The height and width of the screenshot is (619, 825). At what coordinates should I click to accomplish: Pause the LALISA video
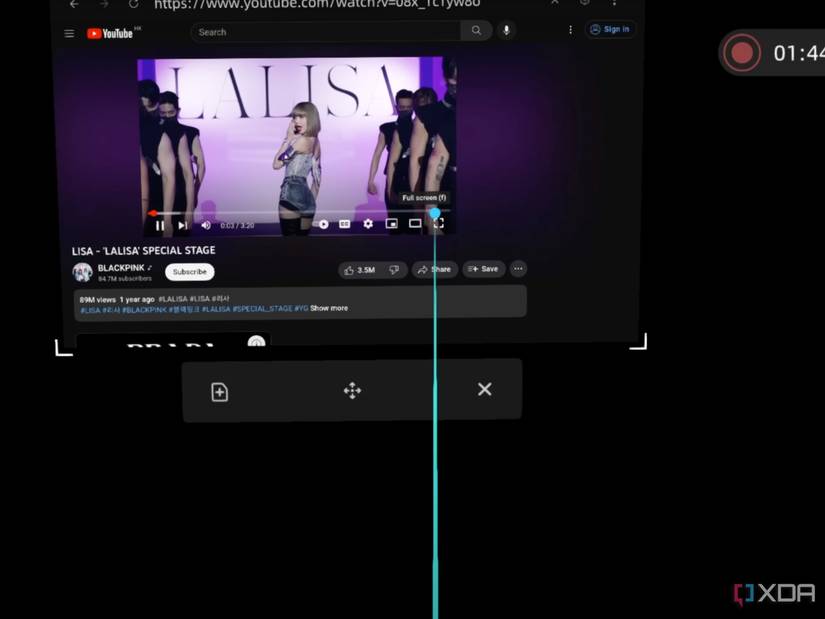[x=160, y=226]
